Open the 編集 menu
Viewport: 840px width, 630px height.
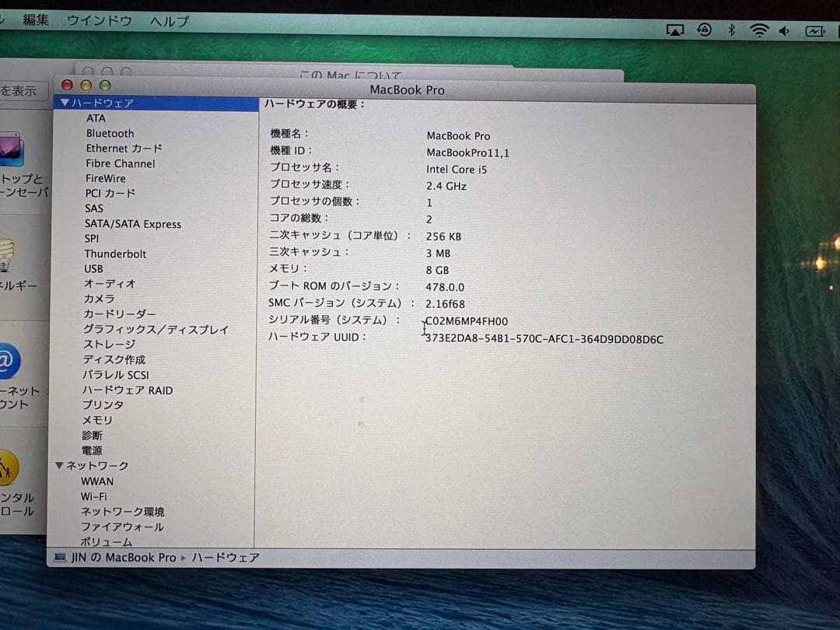coord(35,19)
